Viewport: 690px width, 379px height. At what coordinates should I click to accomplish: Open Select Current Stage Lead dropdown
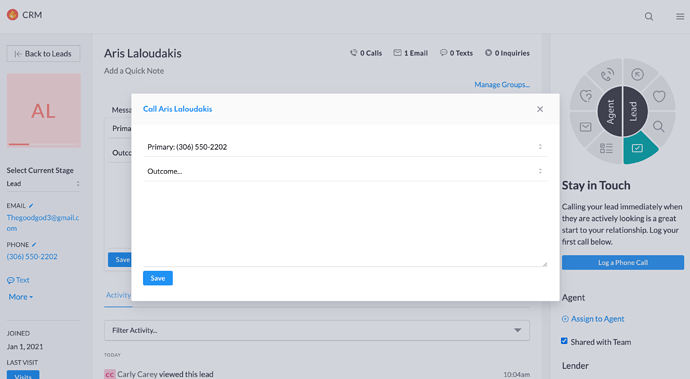[x=43, y=184]
